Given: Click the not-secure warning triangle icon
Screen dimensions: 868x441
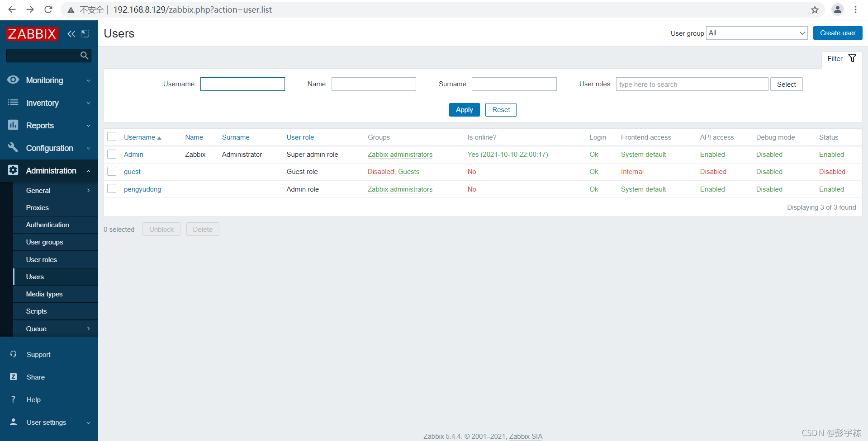Looking at the screenshot, I should pyautogui.click(x=71, y=10).
